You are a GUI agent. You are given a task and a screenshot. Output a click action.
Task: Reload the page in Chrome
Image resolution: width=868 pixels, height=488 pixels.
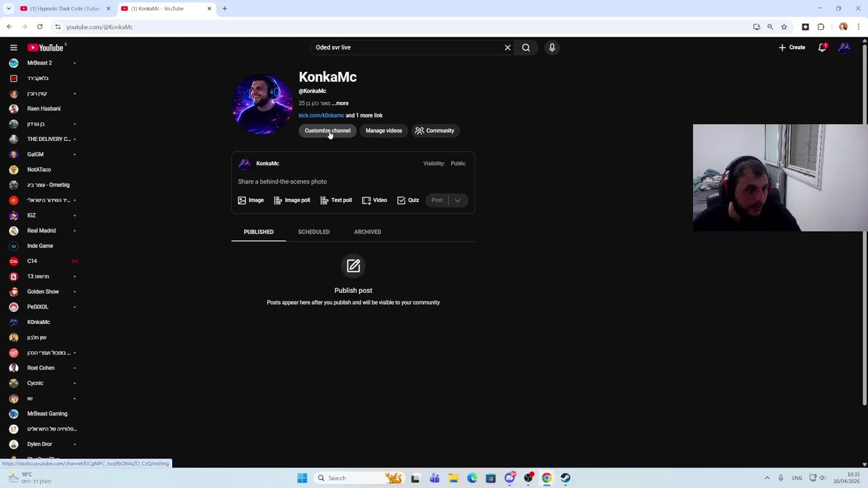[x=40, y=27]
